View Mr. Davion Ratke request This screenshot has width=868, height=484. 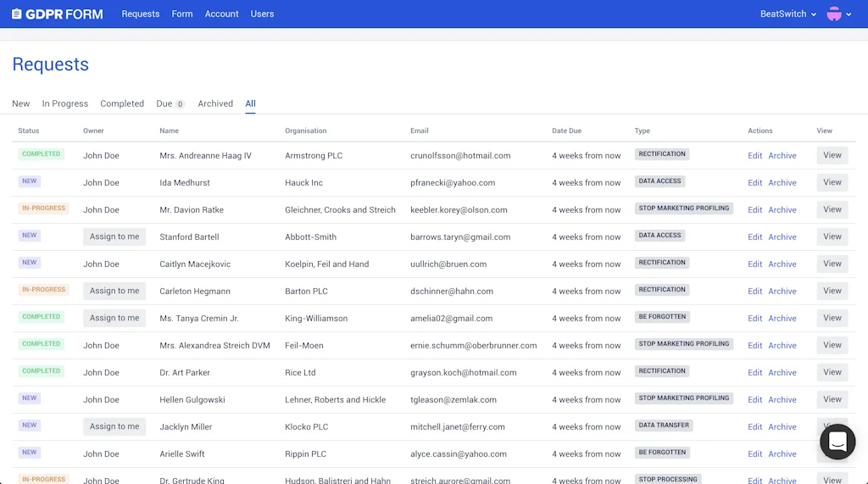[x=832, y=209]
